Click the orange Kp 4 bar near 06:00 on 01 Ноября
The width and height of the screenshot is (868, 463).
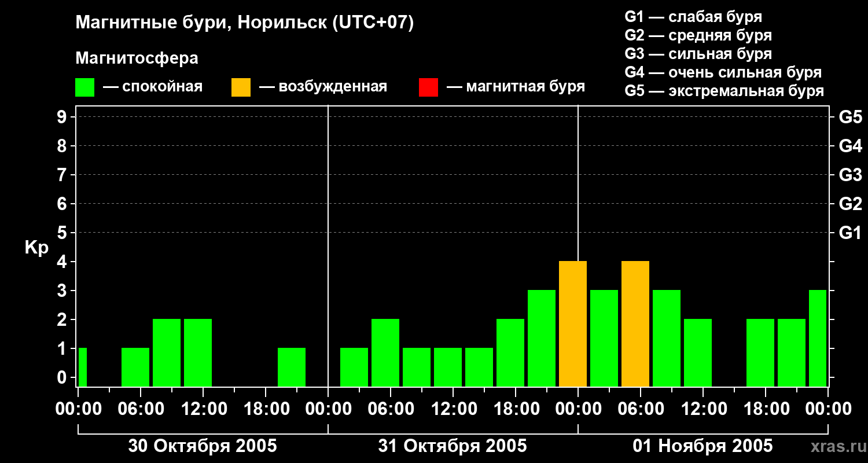(x=635, y=324)
